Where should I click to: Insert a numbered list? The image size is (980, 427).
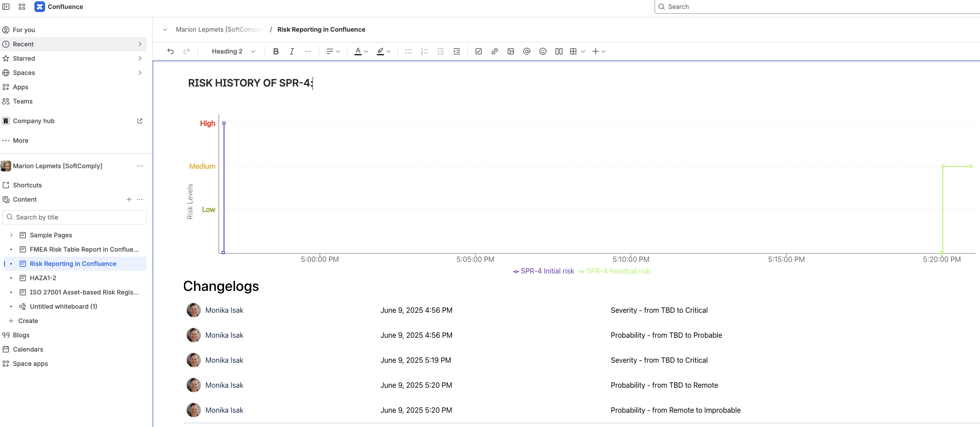[x=425, y=51]
